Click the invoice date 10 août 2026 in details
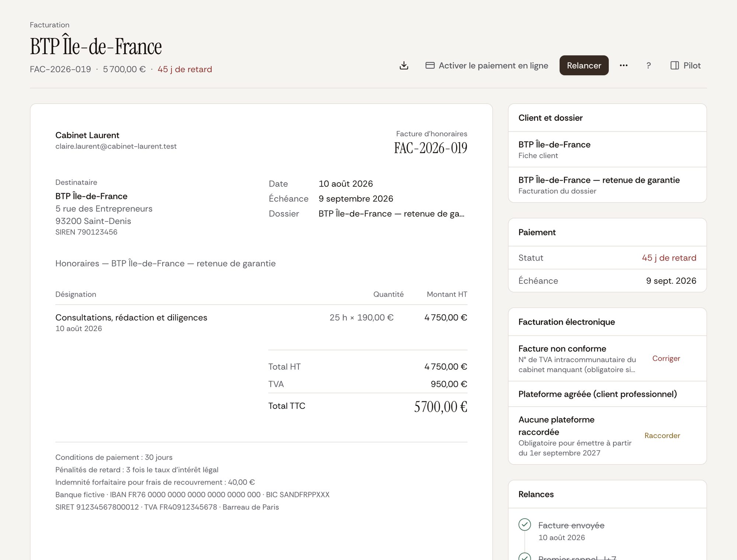737x560 pixels. click(x=346, y=184)
